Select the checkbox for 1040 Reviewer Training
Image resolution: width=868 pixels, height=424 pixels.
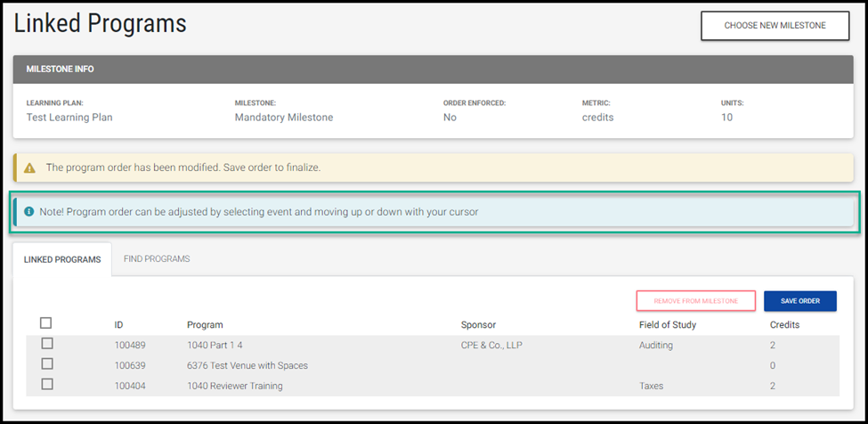[47, 385]
